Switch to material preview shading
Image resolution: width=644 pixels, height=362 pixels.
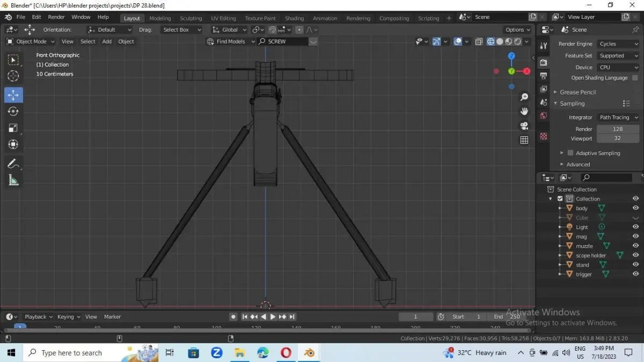(x=509, y=41)
